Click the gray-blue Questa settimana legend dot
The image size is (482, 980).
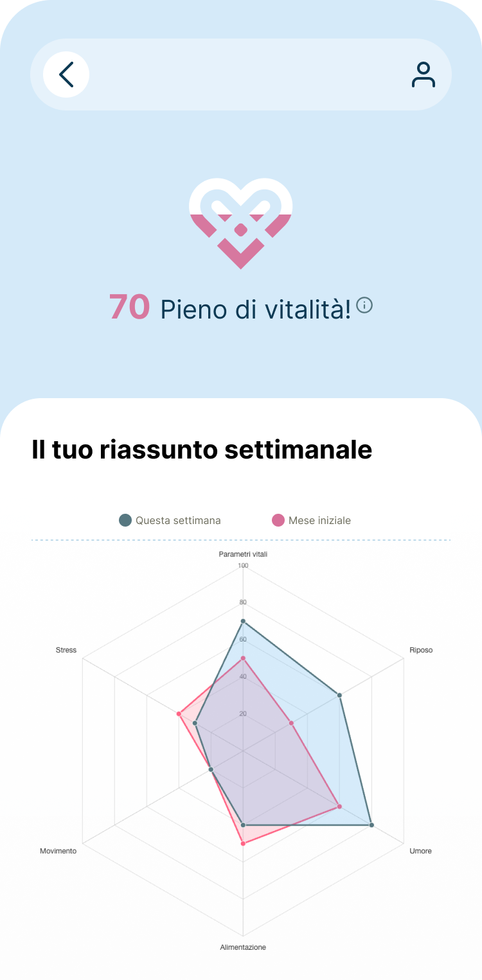pyautogui.click(x=125, y=520)
